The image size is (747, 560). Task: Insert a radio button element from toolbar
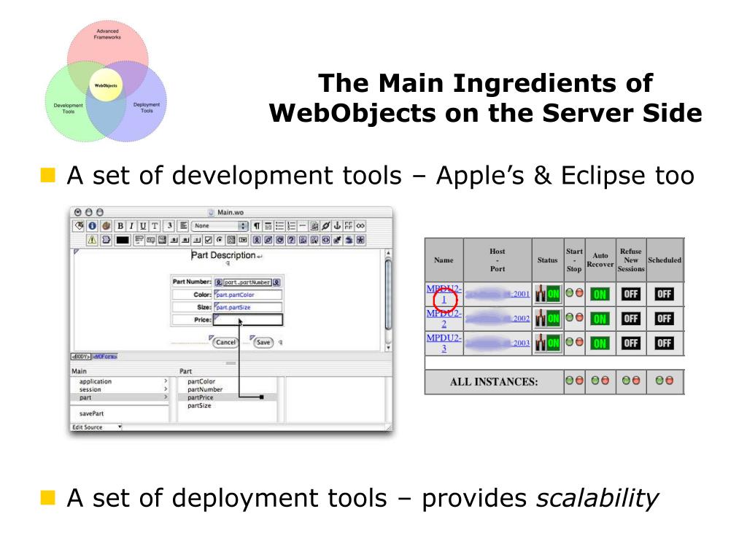(x=220, y=240)
